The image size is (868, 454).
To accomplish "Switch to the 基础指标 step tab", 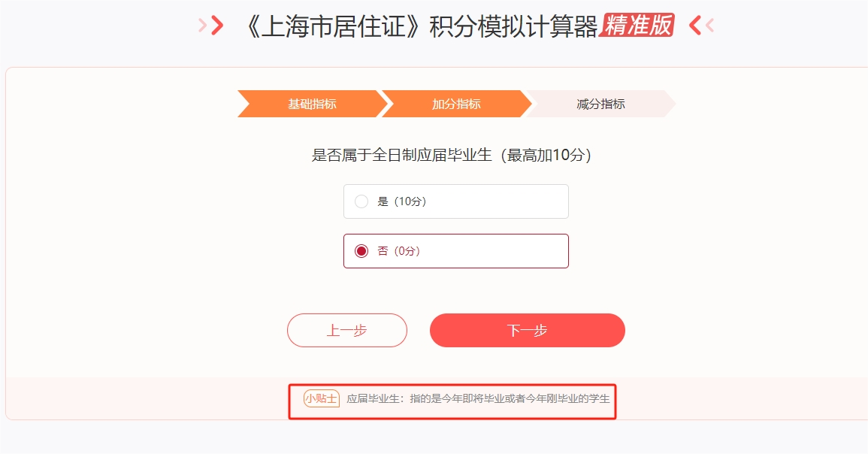I will (312, 104).
